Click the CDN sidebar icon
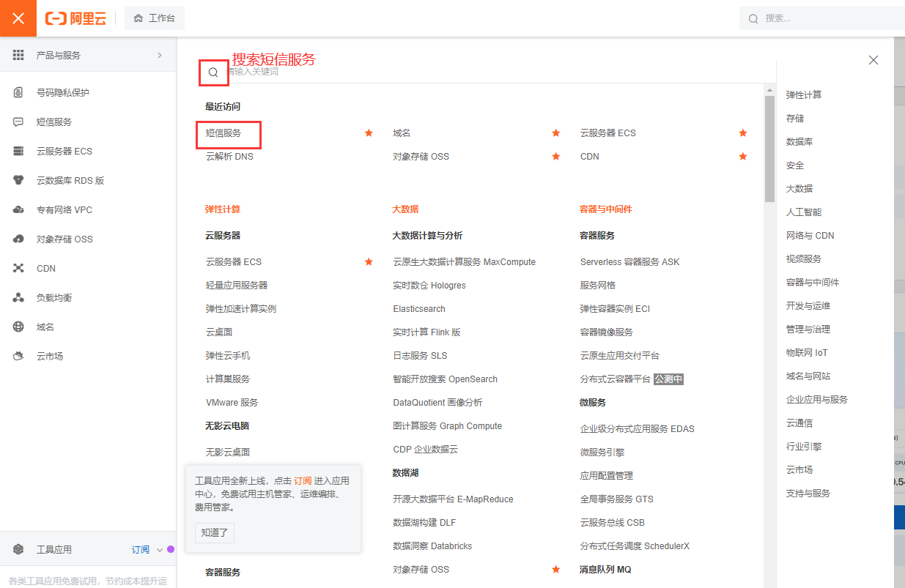The width and height of the screenshot is (905, 588). coord(18,269)
